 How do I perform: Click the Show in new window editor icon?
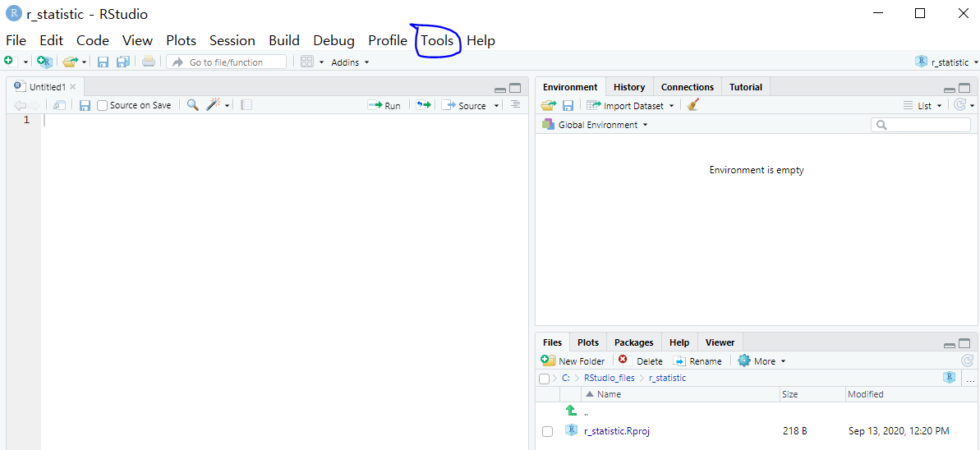[59, 105]
